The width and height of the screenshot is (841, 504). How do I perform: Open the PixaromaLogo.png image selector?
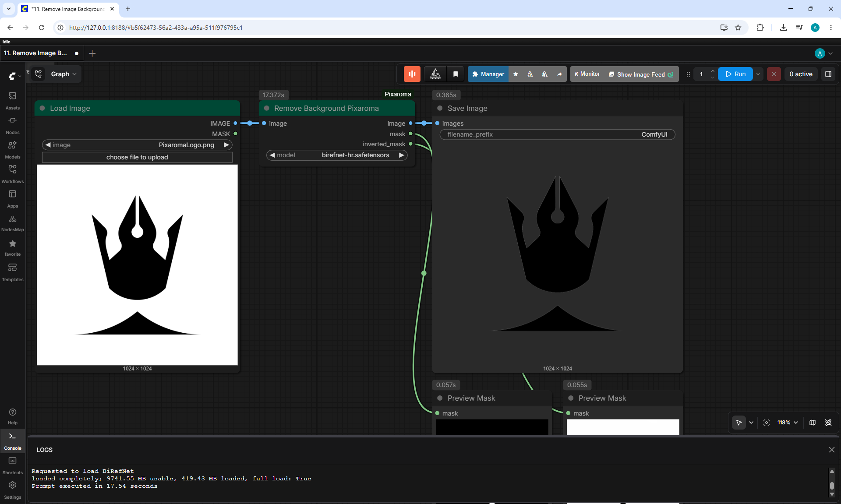point(137,145)
